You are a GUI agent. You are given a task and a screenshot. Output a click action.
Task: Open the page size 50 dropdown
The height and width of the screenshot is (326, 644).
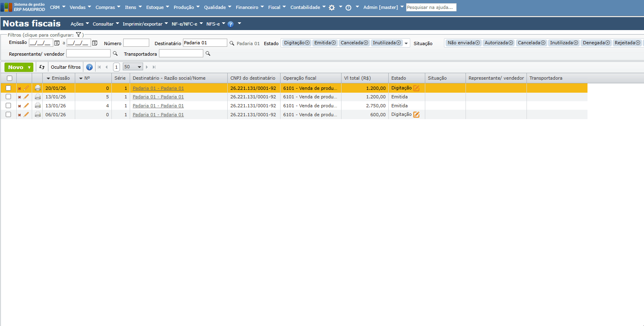point(133,67)
